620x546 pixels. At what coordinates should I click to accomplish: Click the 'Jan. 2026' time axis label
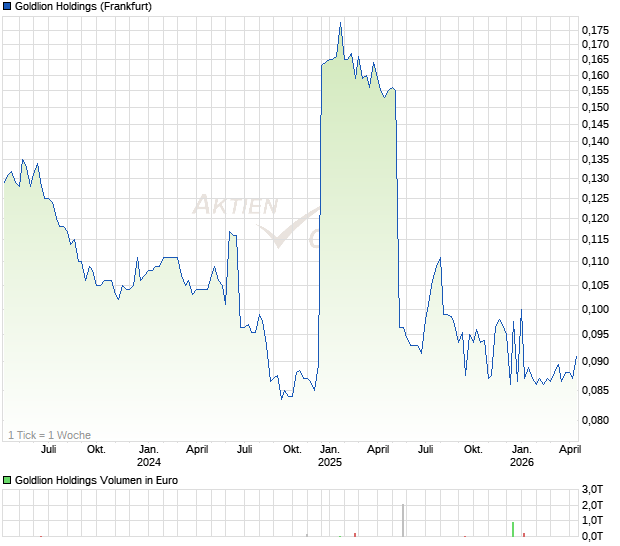pos(522,455)
